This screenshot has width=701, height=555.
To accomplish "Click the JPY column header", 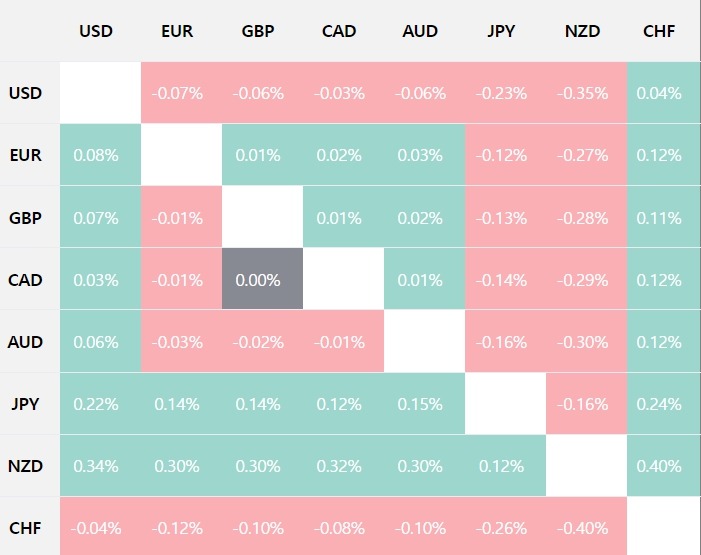I will (501, 31).
